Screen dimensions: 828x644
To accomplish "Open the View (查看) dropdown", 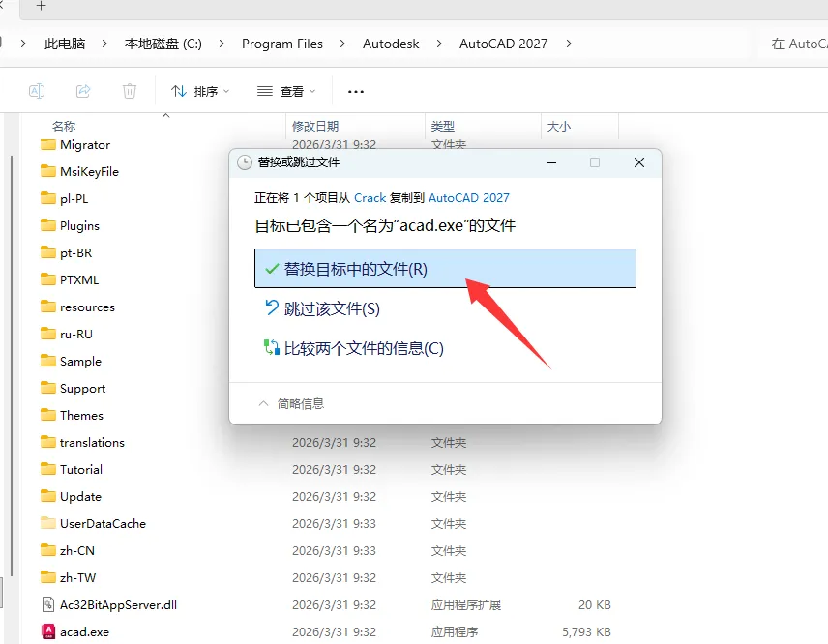I will tap(286, 91).
